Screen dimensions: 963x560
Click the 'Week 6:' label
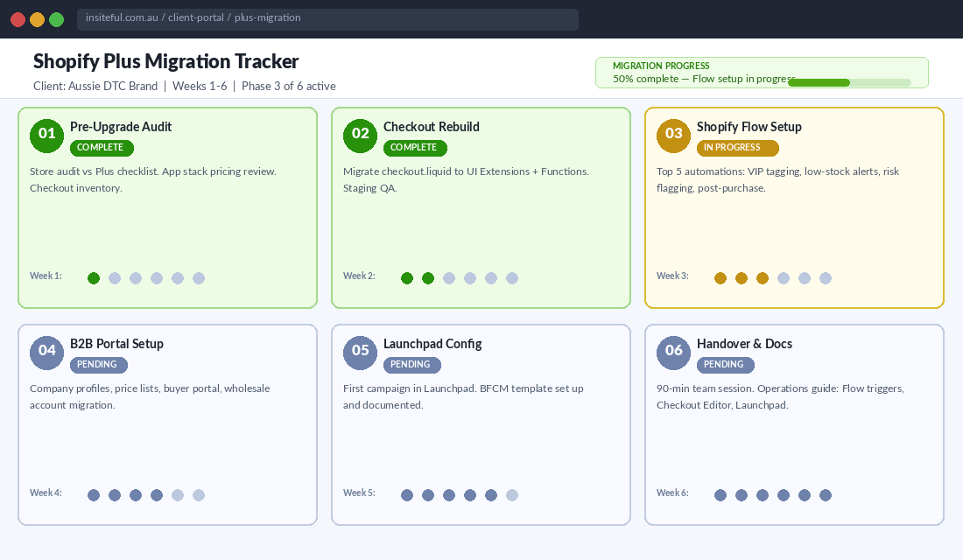coord(671,493)
